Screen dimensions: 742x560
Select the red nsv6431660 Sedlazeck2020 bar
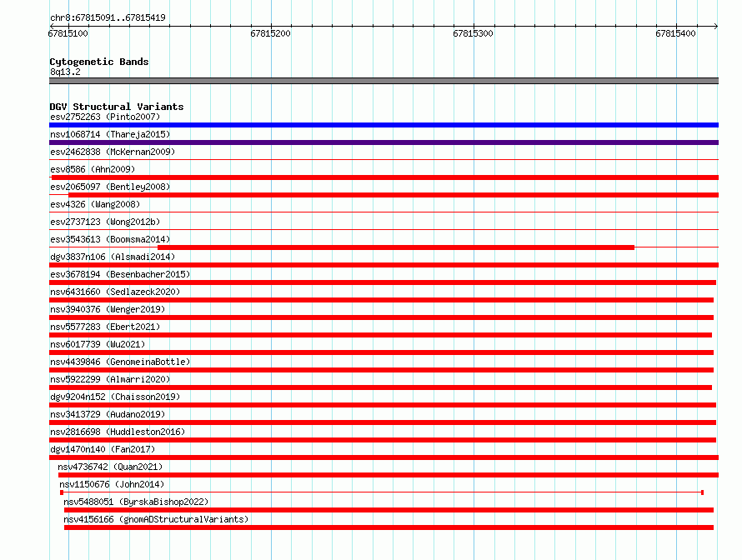(x=381, y=300)
